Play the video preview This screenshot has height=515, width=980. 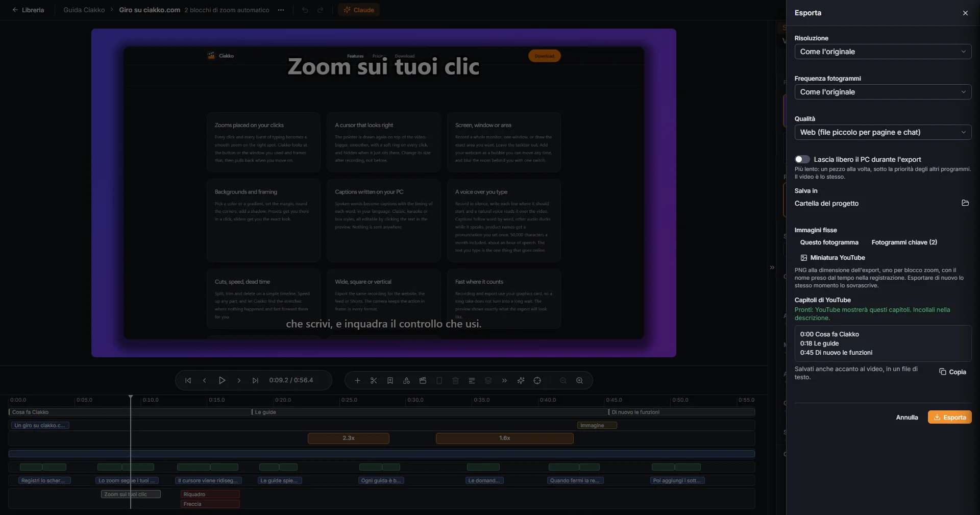(222, 380)
